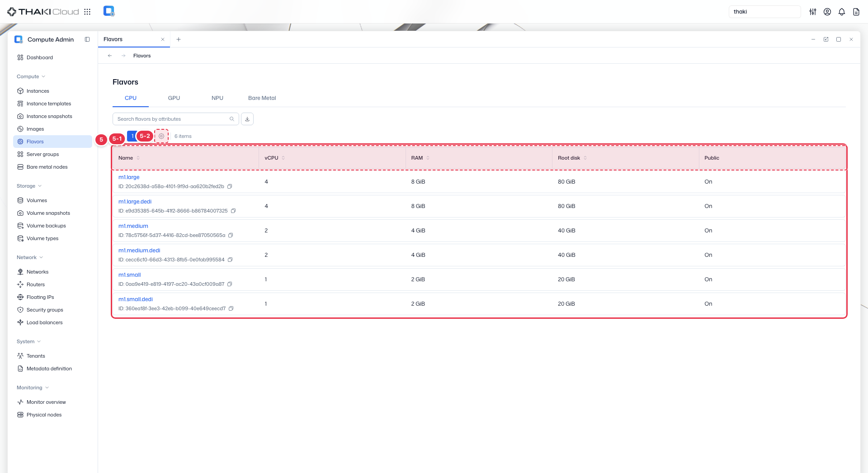Open the m1.medium.dedi flavor link
868x473 pixels.
coord(139,251)
